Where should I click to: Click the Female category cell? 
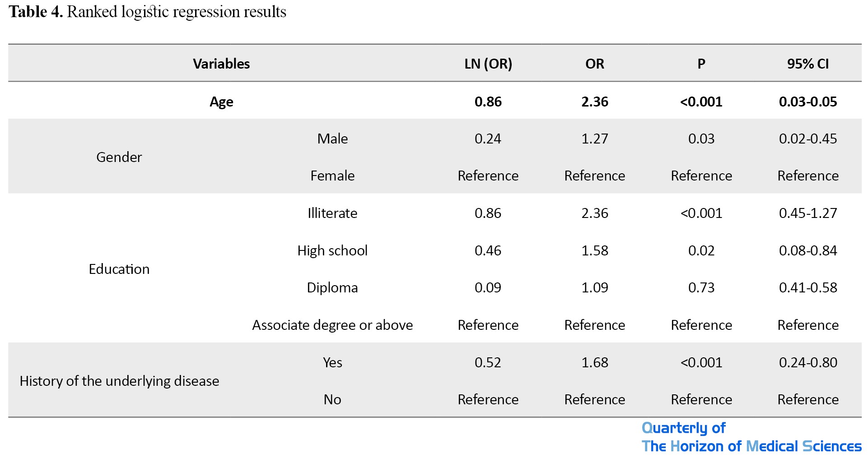tap(332, 176)
